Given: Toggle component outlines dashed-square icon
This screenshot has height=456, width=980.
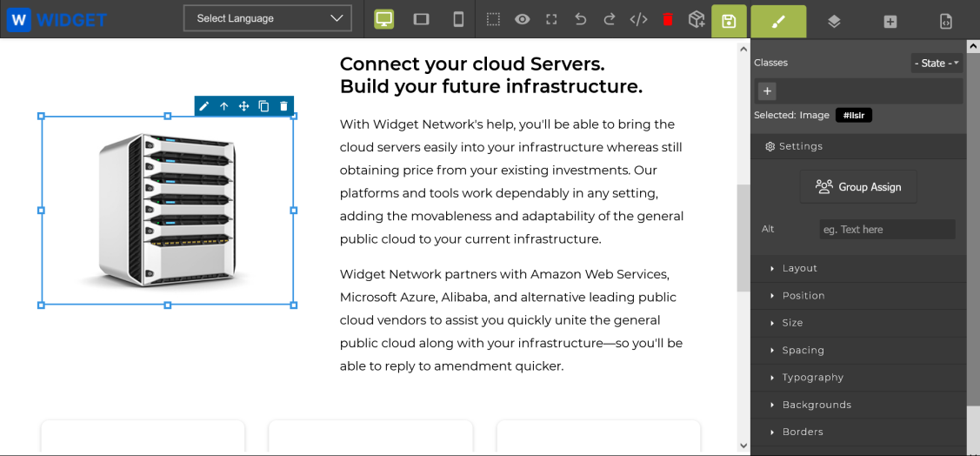Looking at the screenshot, I should 493,19.
